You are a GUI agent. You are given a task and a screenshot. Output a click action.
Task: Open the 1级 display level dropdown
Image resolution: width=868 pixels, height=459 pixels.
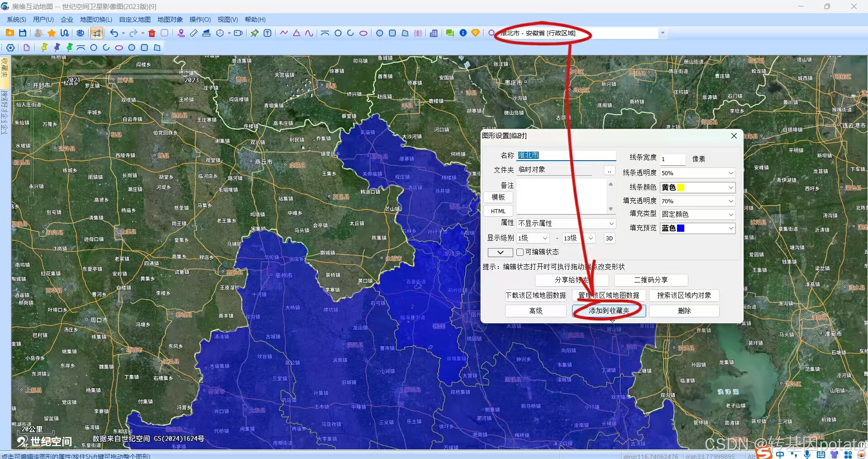pos(533,238)
